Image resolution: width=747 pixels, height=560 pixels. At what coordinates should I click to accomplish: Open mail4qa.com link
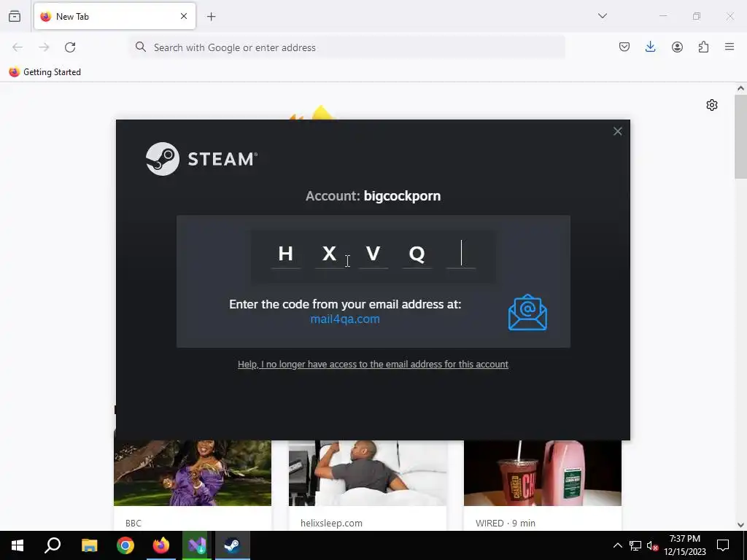[x=345, y=319]
